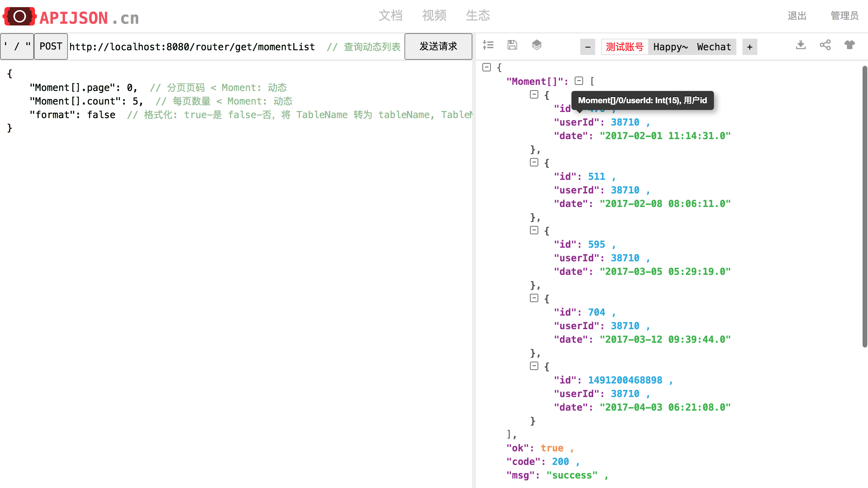Click id value 511
The image size is (868, 488).
point(597,176)
